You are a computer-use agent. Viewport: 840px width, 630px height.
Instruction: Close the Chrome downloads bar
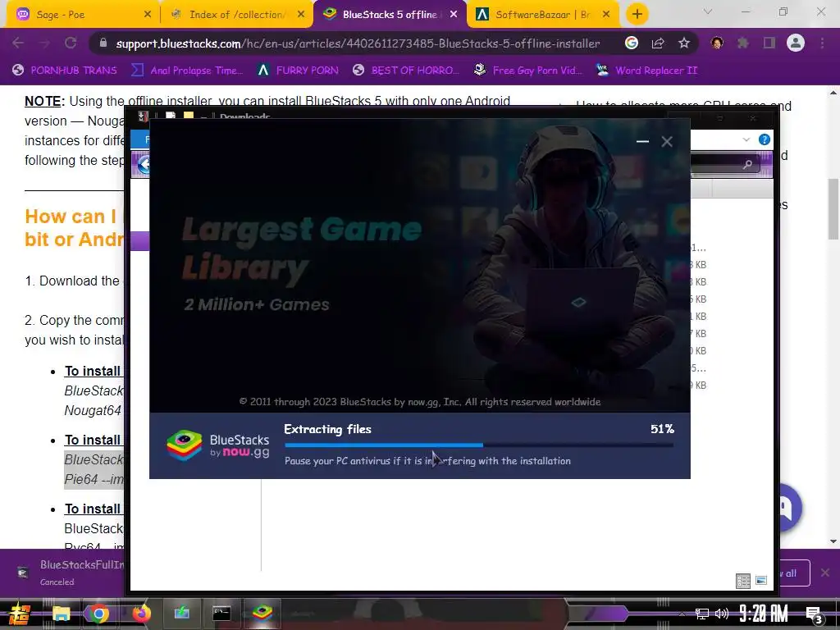[x=825, y=573]
